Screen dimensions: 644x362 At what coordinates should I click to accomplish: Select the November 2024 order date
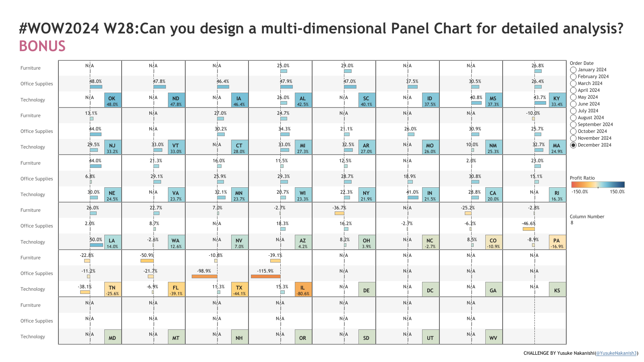coord(573,138)
